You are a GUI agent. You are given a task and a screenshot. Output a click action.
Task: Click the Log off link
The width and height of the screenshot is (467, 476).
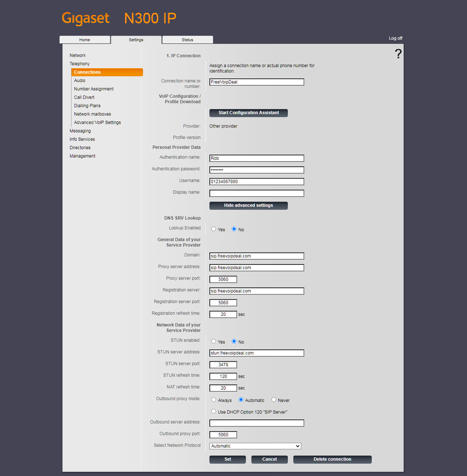pos(395,38)
